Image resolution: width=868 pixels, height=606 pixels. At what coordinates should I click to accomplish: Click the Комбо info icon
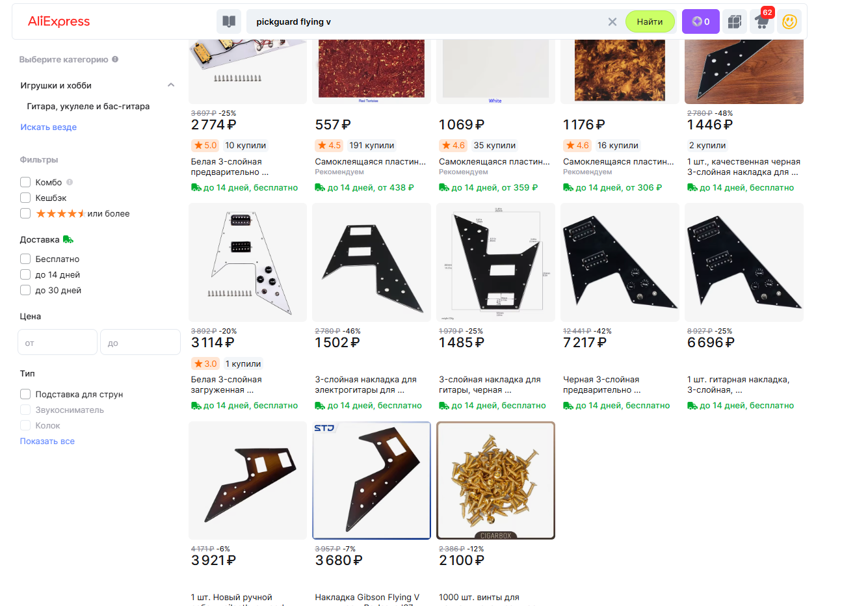pyautogui.click(x=70, y=182)
